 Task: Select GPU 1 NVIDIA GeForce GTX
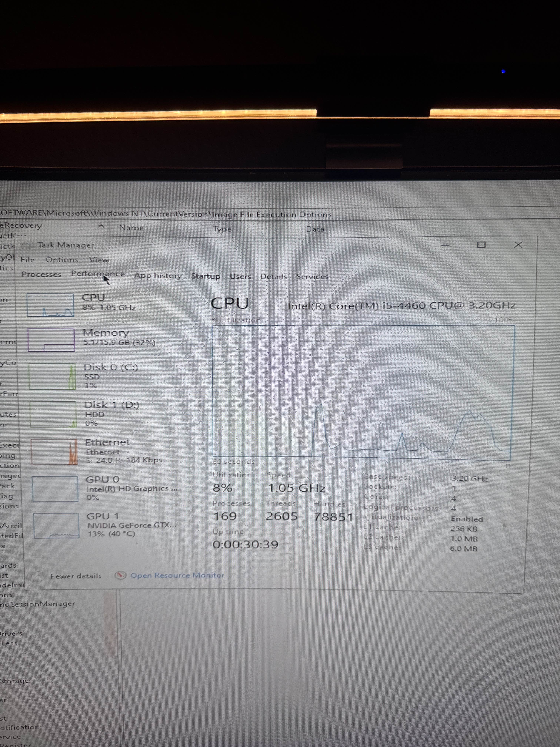point(57,525)
